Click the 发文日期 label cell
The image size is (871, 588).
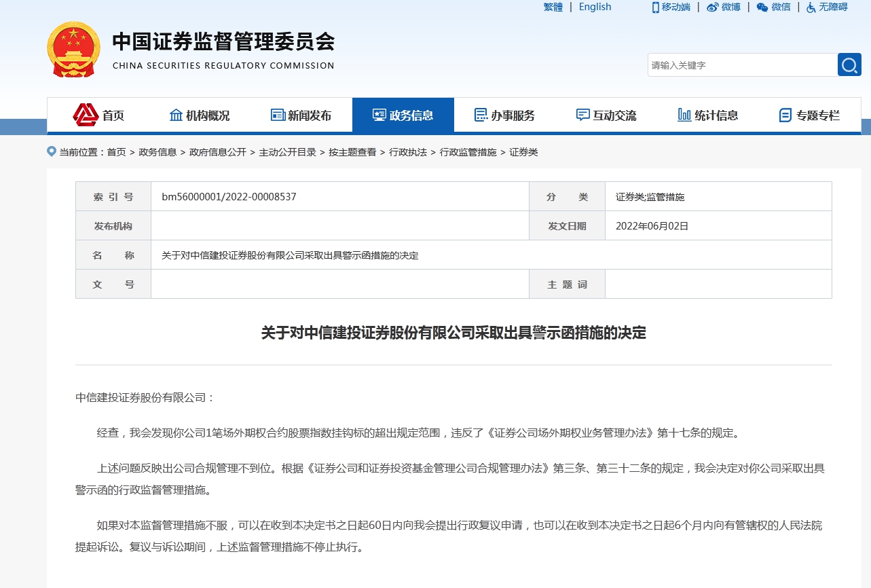coord(567,226)
